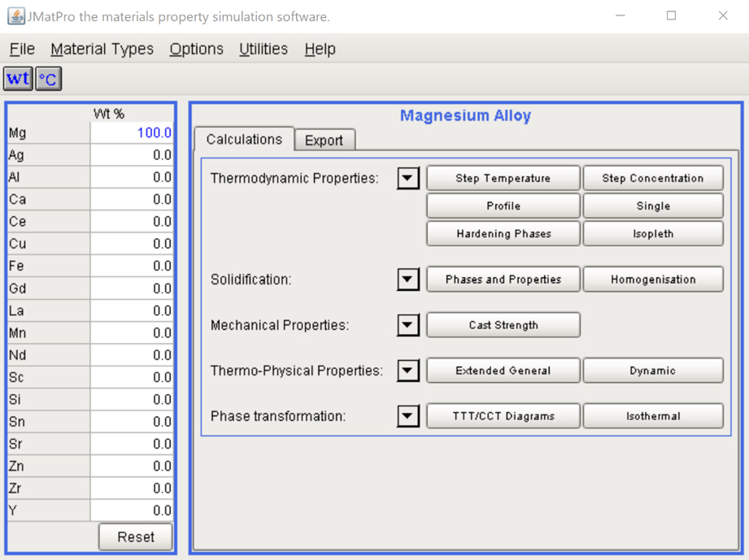Switch to the Export tab
The image size is (749, 560).
[x=324, y=141]
